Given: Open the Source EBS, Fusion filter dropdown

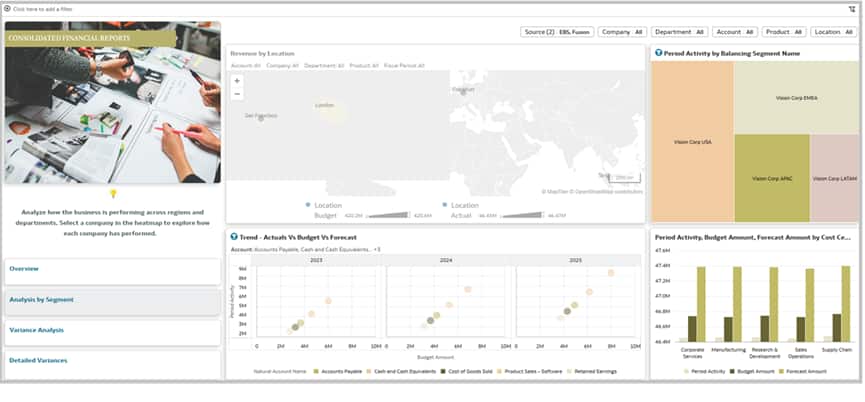Looking at the screenshot, I should [557, 32].
